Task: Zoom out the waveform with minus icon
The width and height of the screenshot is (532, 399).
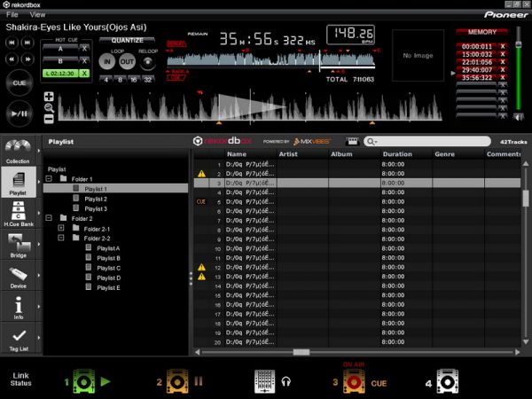Action: [x=49, y=119]
